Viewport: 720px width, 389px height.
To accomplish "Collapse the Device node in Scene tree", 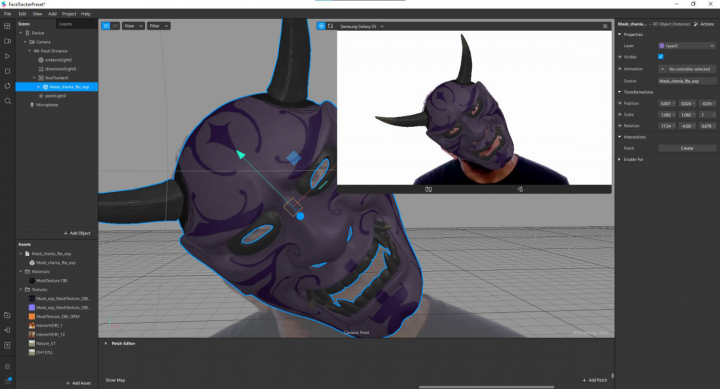I will click(x=21, y=33).
